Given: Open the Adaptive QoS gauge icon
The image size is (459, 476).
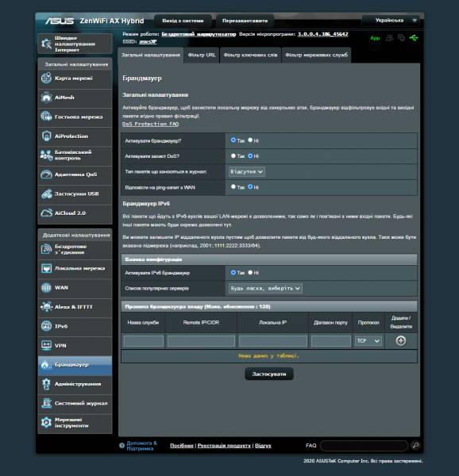Looking at the screenshot, I should [x=46, y=175].
